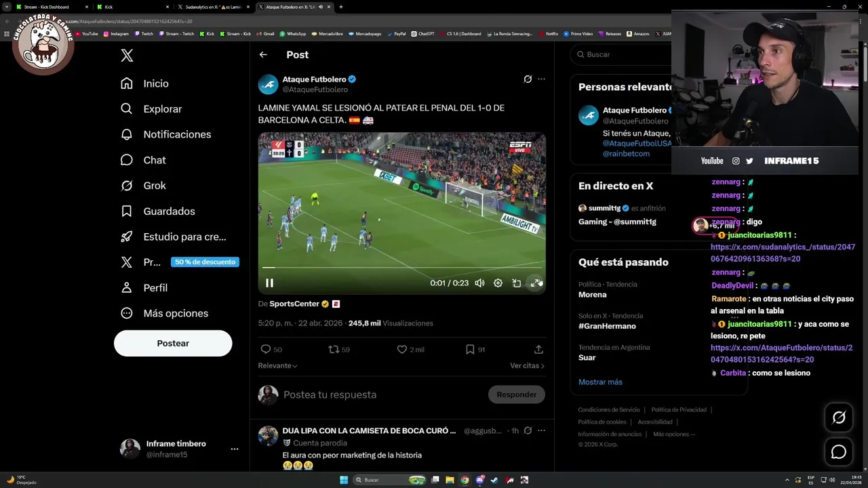Image resolution: width=868 pixels, height=488 pixels.
Task: Click the video progress bar
Action: pyautogui.click(x=401, y=268)
